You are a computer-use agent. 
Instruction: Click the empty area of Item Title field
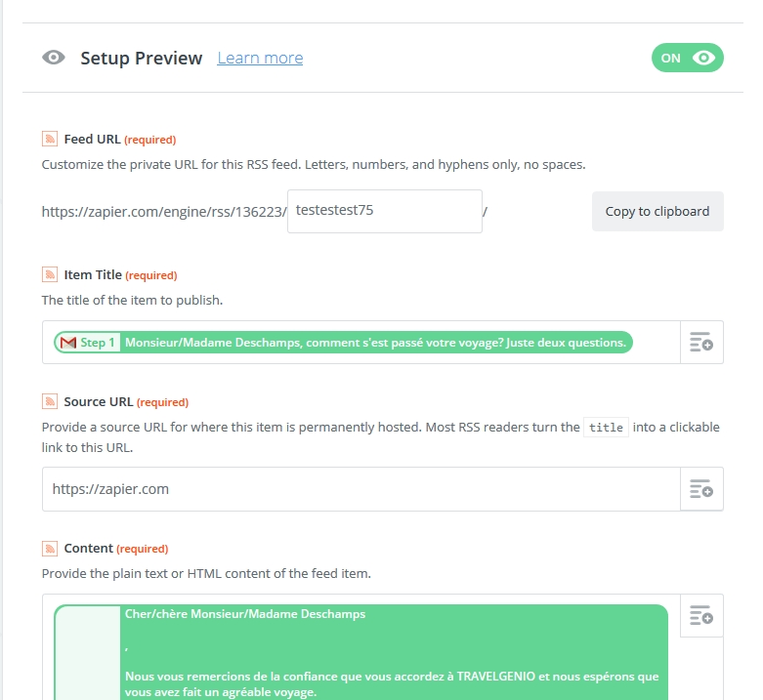655,343
